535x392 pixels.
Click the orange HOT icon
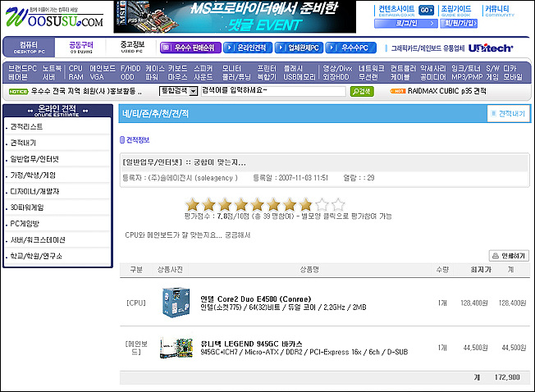tap(397, 91)
